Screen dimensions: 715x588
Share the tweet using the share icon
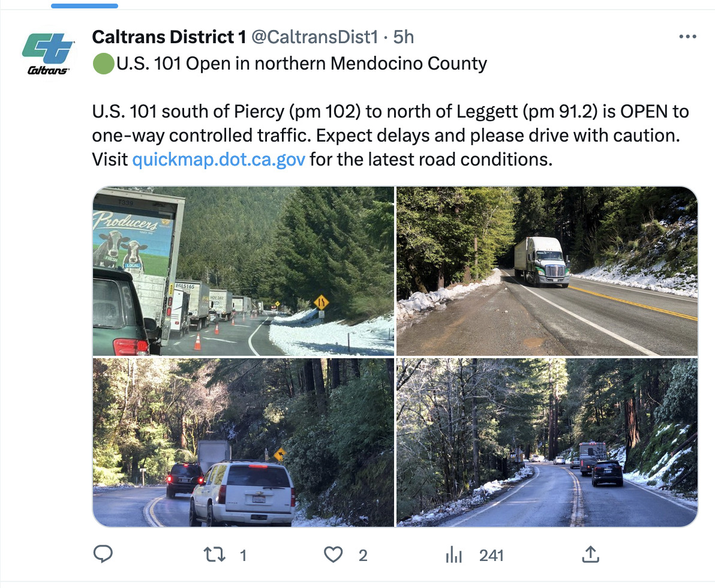(590, 555)
